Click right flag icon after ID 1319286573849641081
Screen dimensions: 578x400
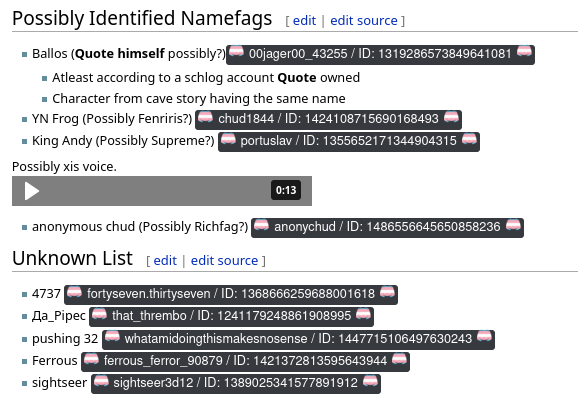point(524,51)
